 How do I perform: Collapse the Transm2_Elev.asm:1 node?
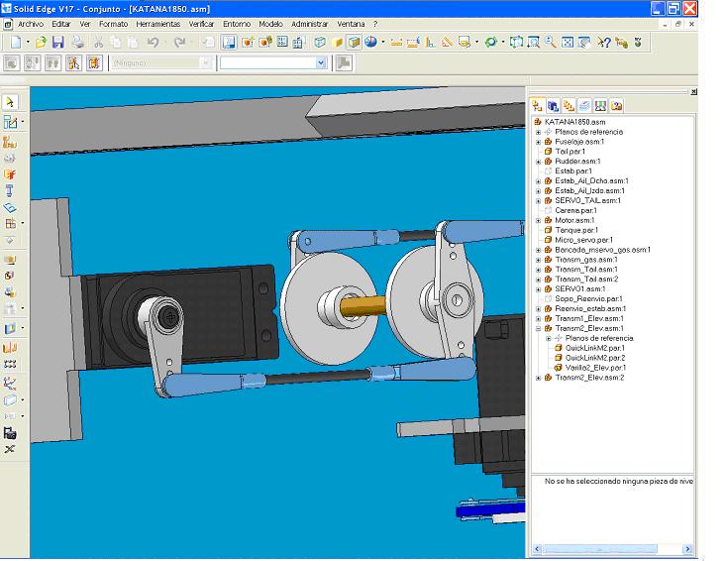coord(539,329)
